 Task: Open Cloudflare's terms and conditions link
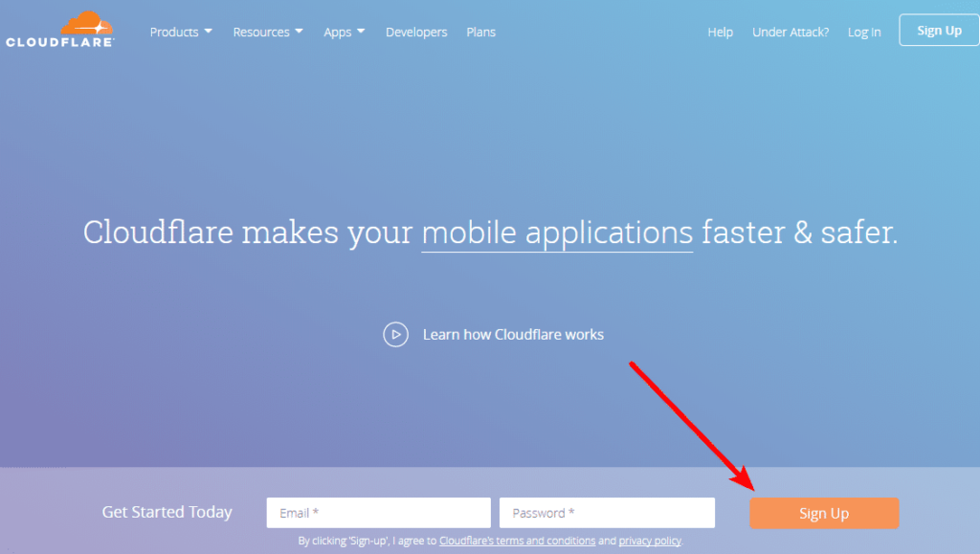517,541
